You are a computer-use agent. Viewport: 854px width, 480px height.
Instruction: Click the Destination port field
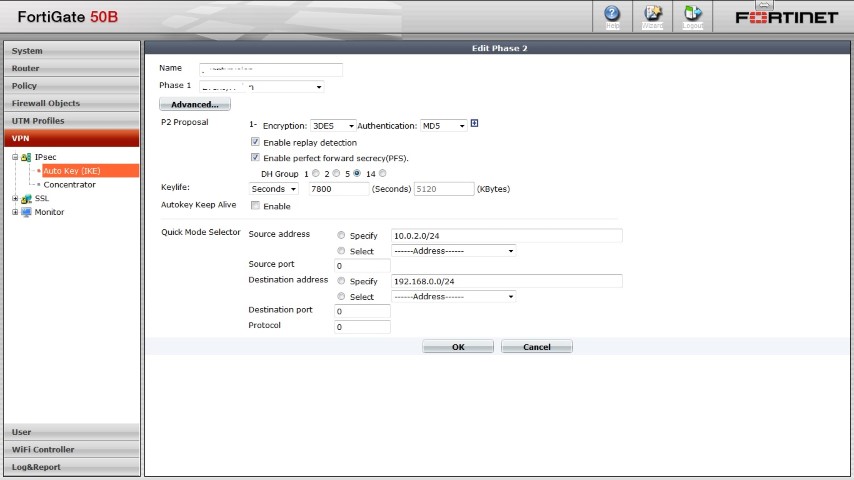click(x=362, y=312)
